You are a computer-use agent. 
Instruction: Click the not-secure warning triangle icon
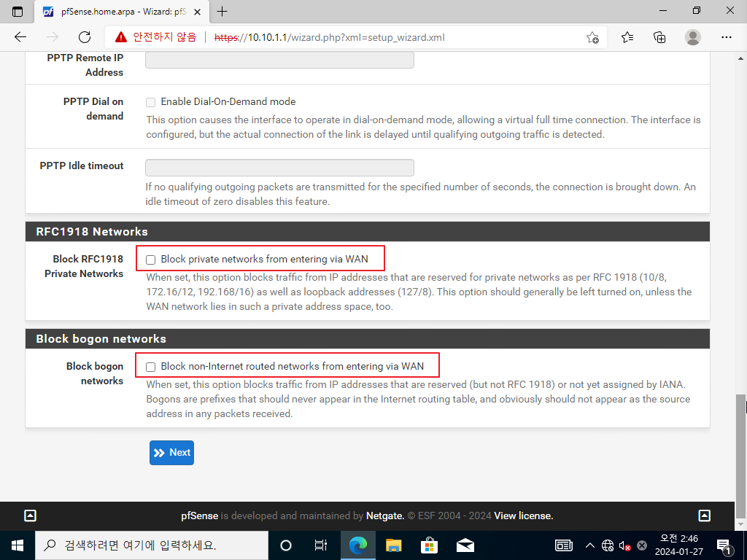click(x=121, y=37)
